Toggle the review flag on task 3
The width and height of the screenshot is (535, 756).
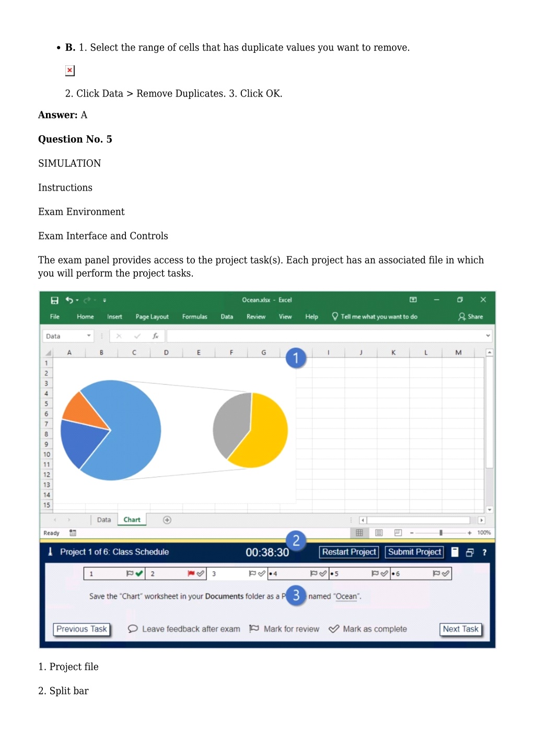coord(252,574)
